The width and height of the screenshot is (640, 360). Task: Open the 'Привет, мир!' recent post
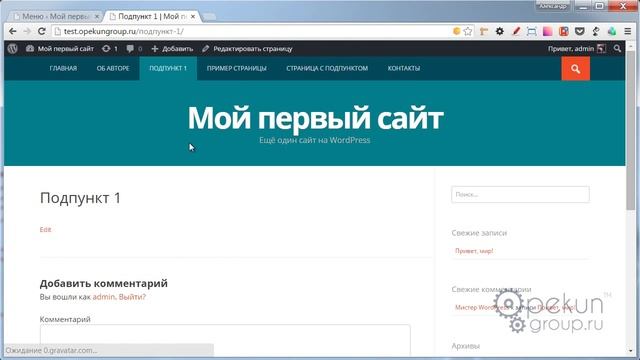pyautogui.click(x=474, y=251)
